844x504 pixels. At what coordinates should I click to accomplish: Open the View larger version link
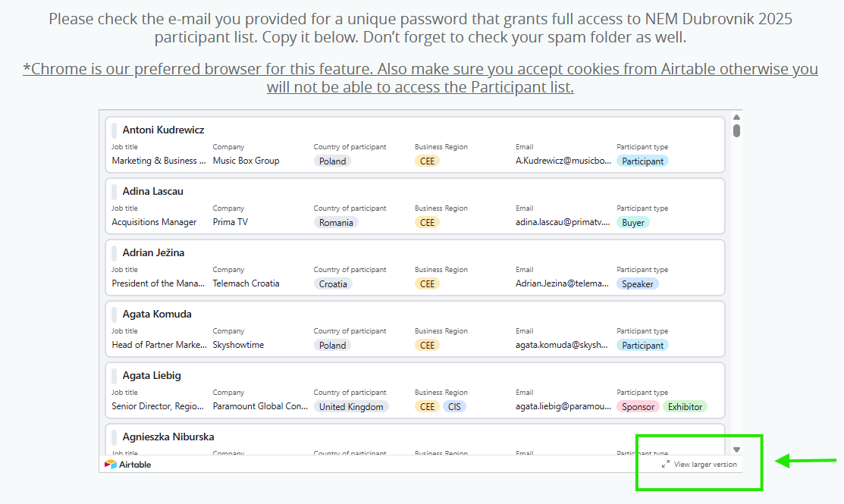point(699,464)
